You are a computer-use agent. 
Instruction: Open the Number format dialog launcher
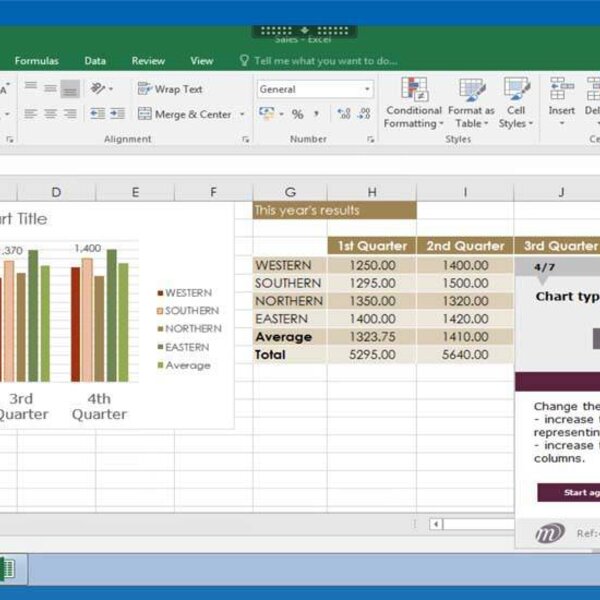coord(370,140)
